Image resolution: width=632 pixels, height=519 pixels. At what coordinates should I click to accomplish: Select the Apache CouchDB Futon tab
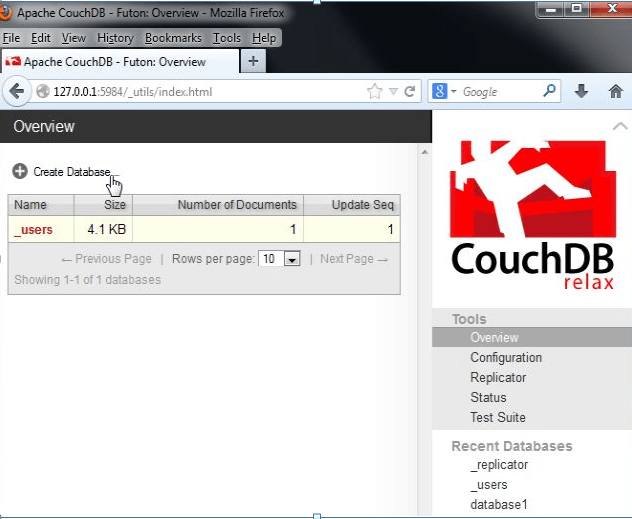pyautogui.click(x=120, y=62)
